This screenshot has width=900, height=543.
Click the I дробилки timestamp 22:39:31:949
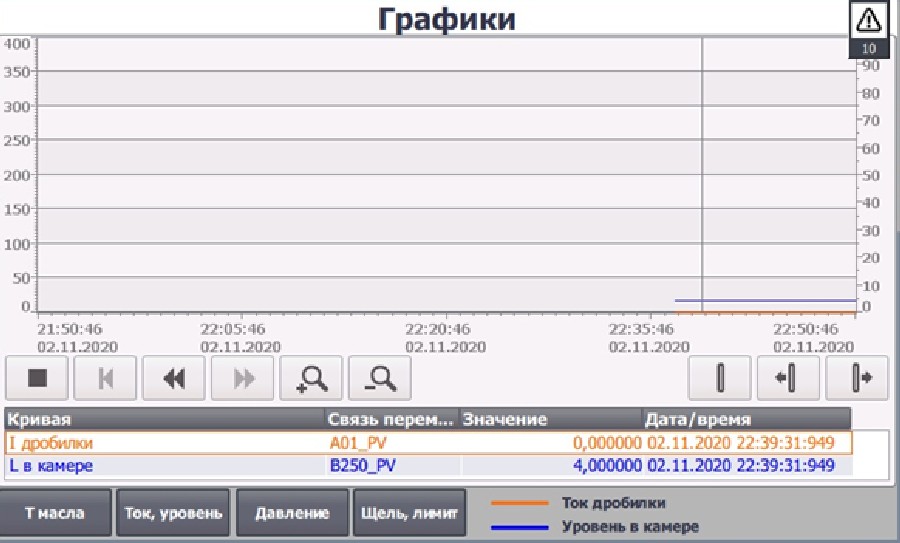point(785,443)
